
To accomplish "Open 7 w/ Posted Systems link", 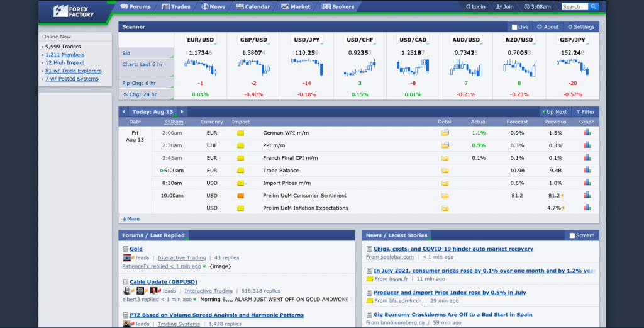I will pyautogui.click(x=72, y=79).
